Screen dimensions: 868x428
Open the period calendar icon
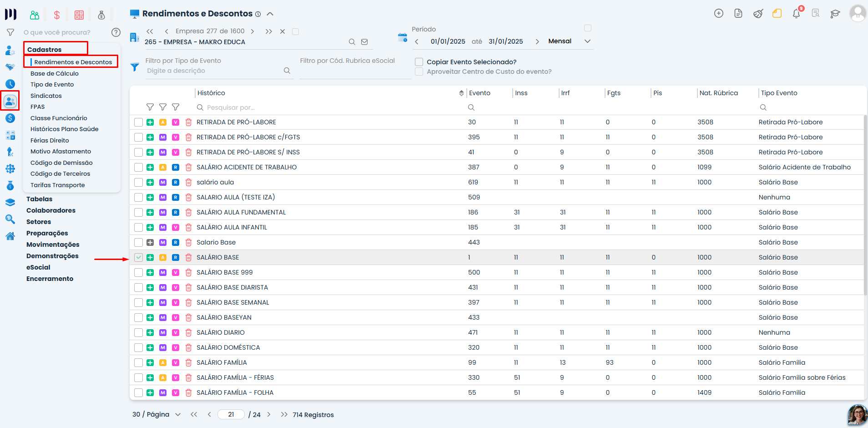coord(403,37)
